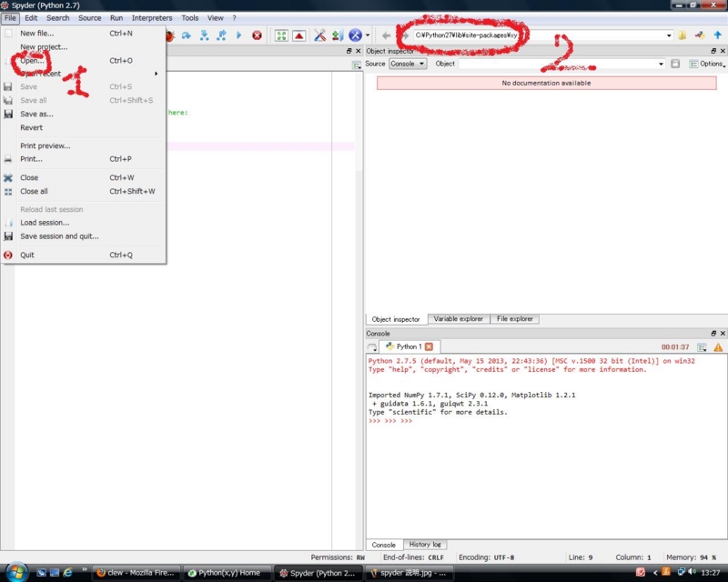
Task: Open the working directory dropdown arrow
Action: [x=671, y=35]
